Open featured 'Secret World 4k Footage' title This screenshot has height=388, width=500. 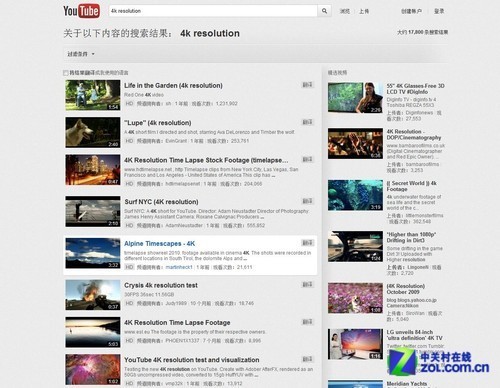tap(411, 186)
